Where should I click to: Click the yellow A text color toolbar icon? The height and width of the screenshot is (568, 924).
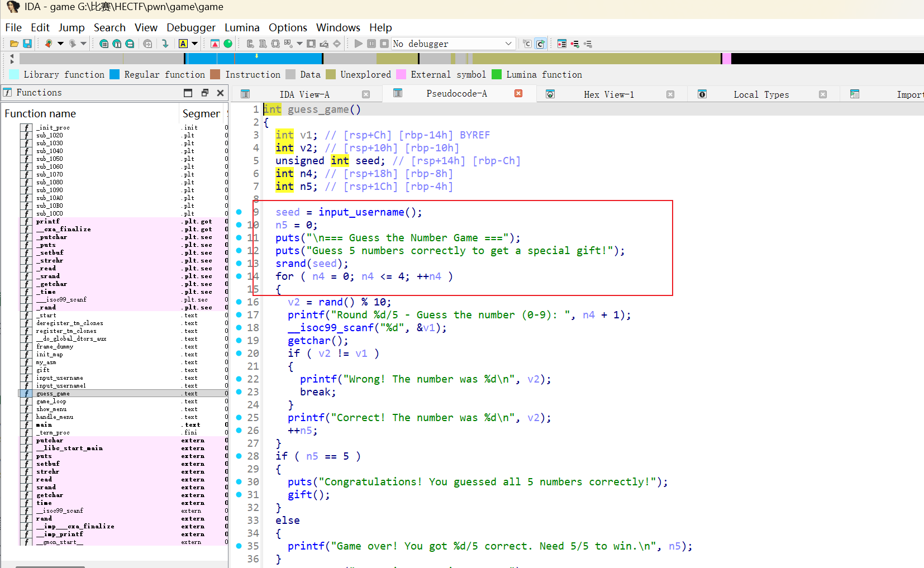183,44
